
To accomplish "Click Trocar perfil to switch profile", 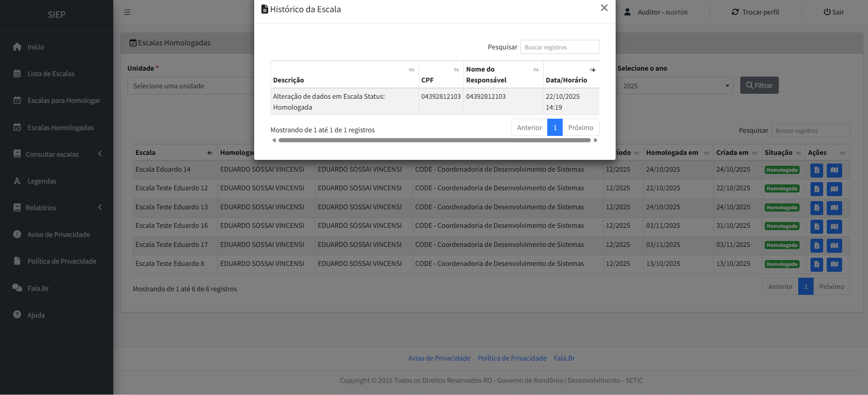I will click(x=755, y=12).
